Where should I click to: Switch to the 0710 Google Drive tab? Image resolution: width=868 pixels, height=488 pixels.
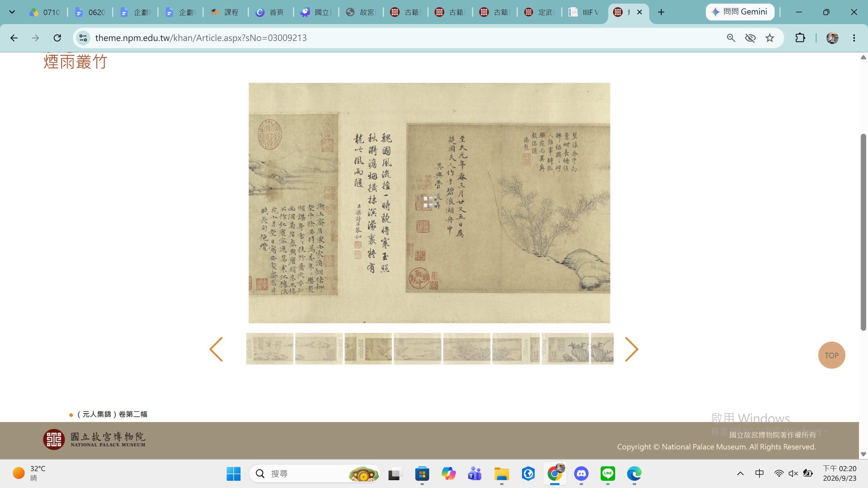pos(45,12)
